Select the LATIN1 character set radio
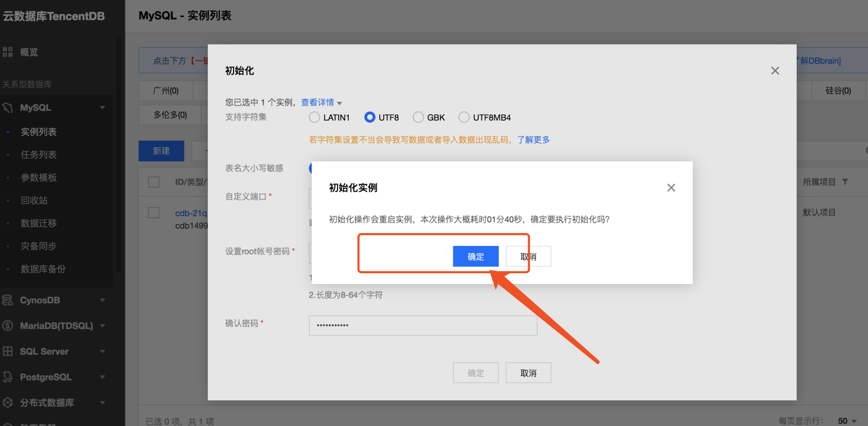868x426 pixels. (x=315, y=117)
